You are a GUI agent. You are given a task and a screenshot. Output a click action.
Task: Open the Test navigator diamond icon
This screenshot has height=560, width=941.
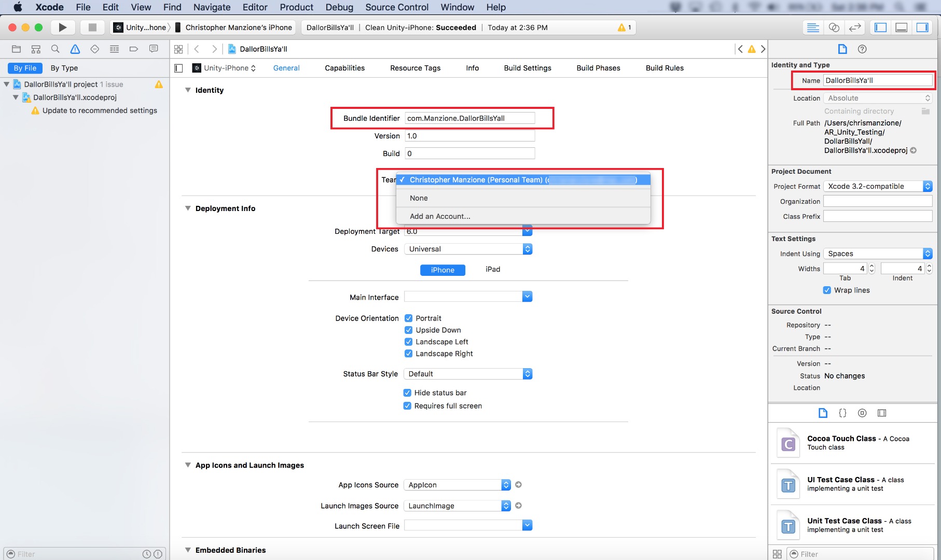pyautogui.click(x=94, y=49)
